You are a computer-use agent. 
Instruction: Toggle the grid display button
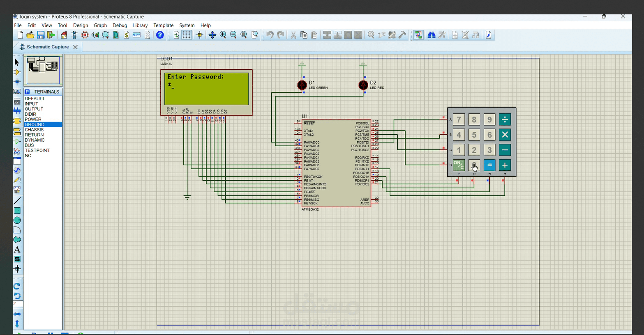point(187,35)
